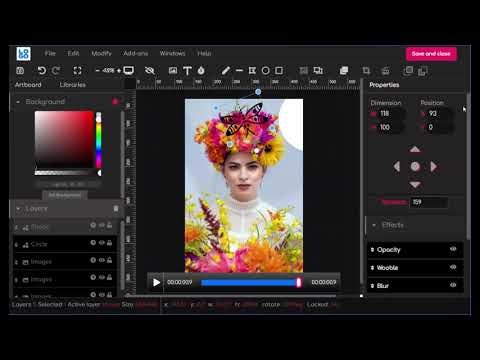Select the crop tool
480x360 pixels.
[366, 70]
